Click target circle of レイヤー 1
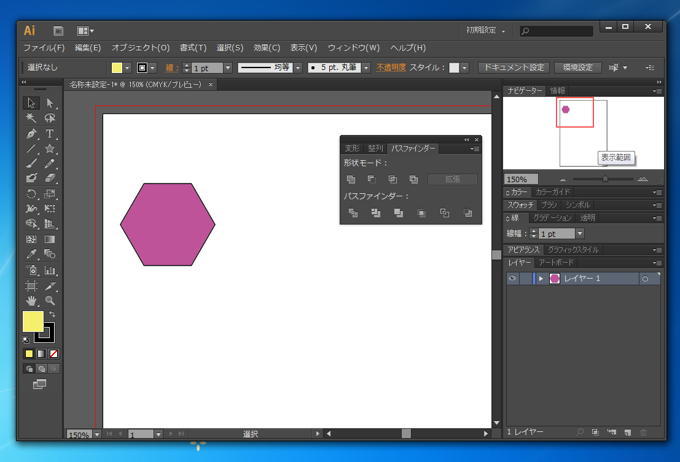Image resolution: width=680 pixels, height=462 pixels. click(645, 279)
